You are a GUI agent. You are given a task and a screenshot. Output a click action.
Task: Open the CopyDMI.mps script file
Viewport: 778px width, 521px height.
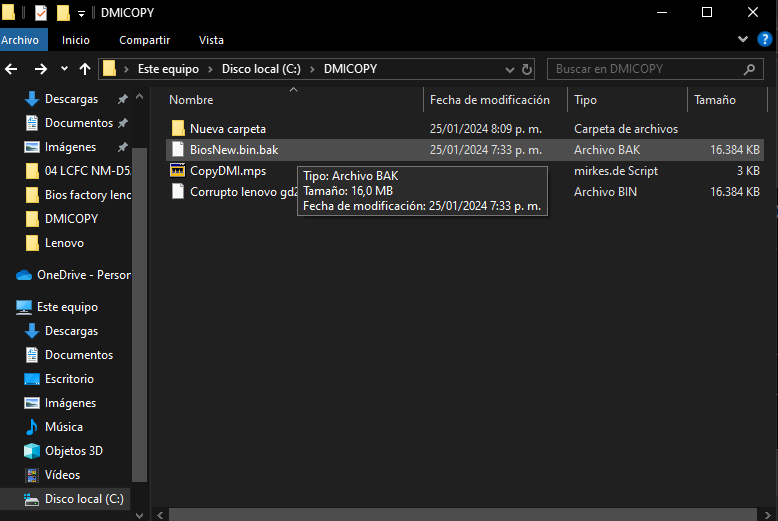[x=228, y=171]
